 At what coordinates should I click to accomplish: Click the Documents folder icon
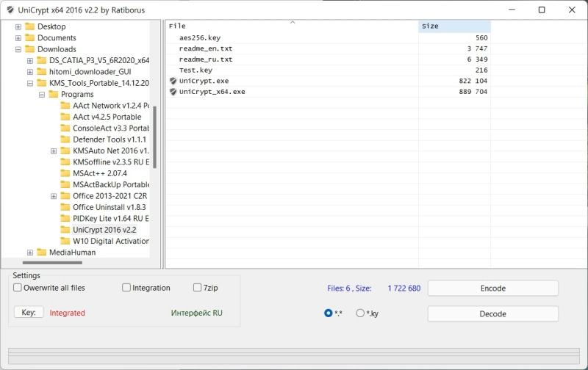tap(29, 38)
